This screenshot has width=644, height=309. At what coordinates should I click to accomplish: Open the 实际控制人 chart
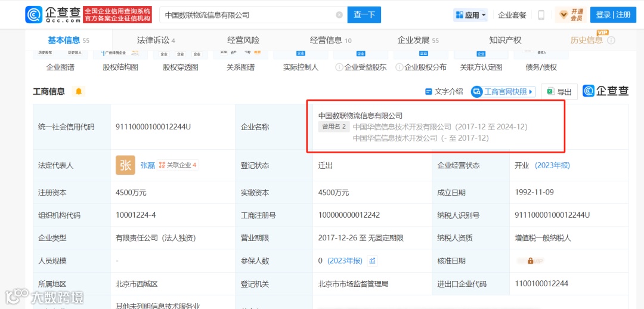pyautogui.click(x=301, y=61)
